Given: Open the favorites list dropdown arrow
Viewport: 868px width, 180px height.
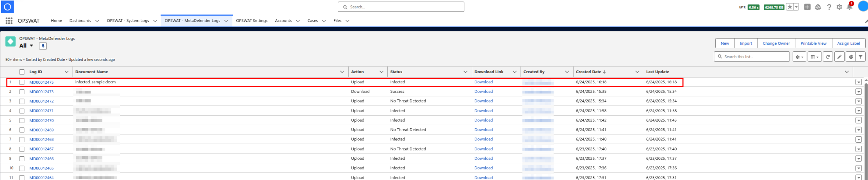Looking at the screenshot, I should click(x=796, y=7).
